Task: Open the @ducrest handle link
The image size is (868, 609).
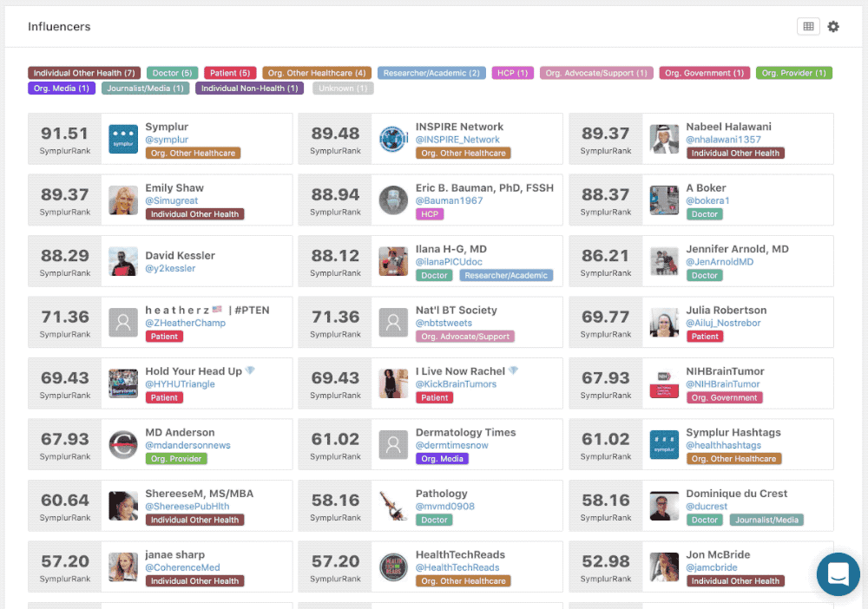Action: click(x=707, y=507)
